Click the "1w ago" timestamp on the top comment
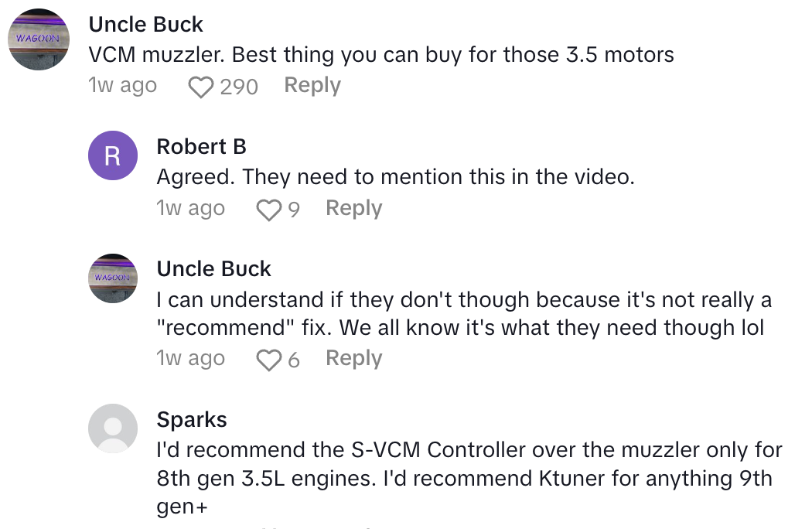 [123, 86]
